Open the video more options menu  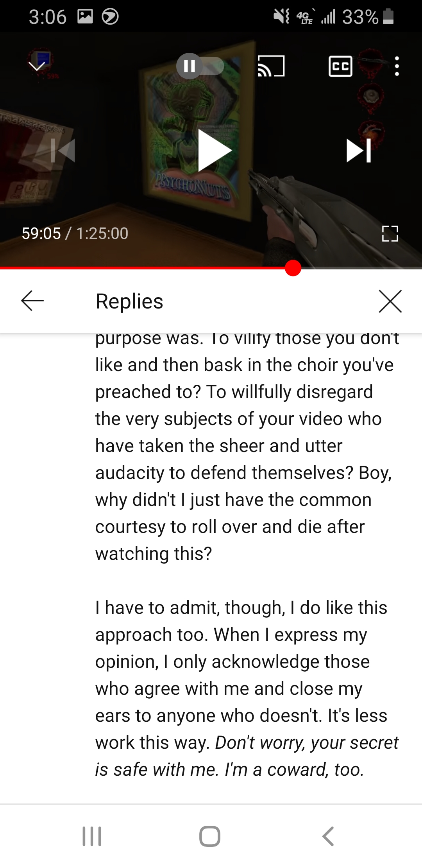tap(397, 66)
